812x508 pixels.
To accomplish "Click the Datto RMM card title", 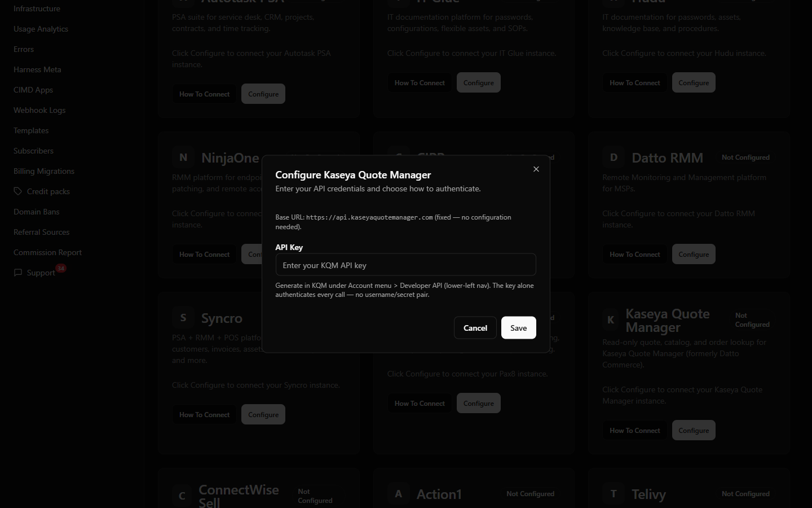I will click(667, 157).
